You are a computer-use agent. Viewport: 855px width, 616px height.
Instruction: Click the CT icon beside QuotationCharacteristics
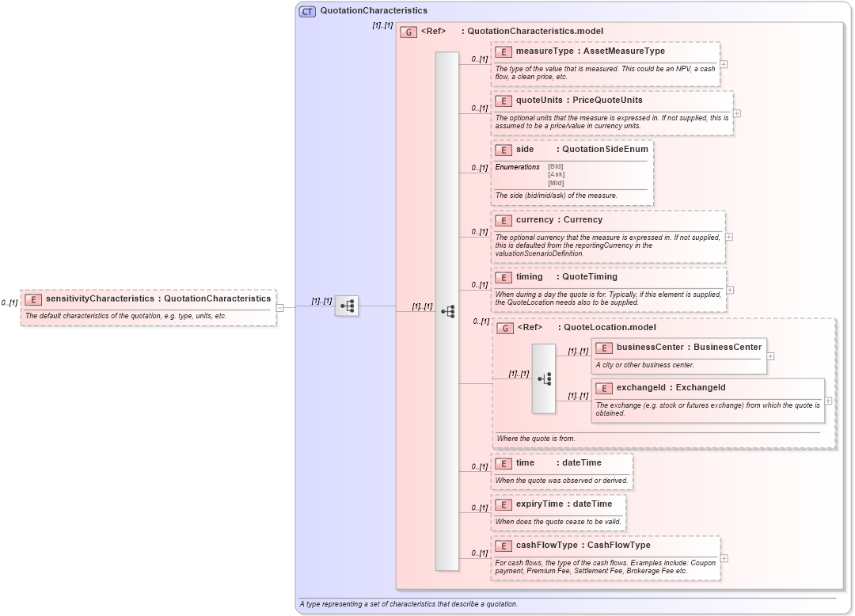coord(307,11)
